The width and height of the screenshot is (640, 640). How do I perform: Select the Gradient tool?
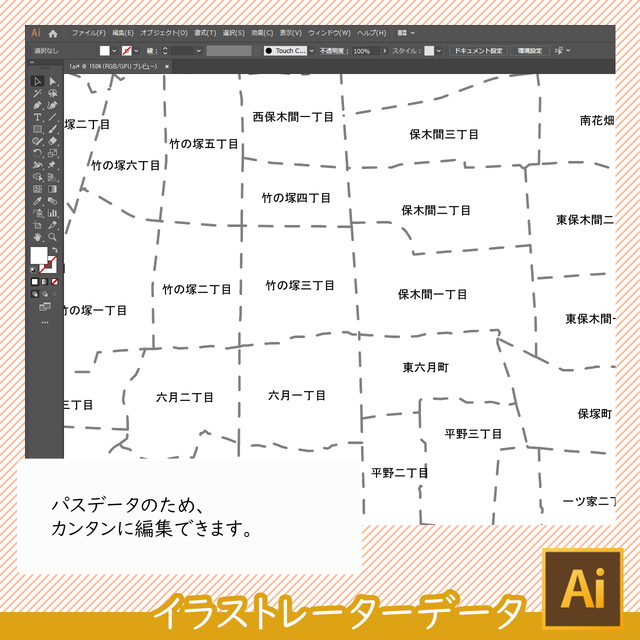tap(53, 189)
